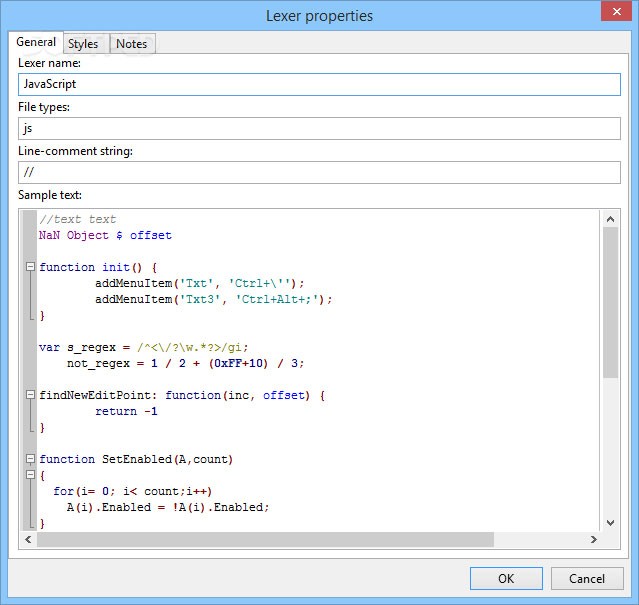Click the vertical scrollbar thumb in sample text

pyautogui.click(x=610, y=300)
